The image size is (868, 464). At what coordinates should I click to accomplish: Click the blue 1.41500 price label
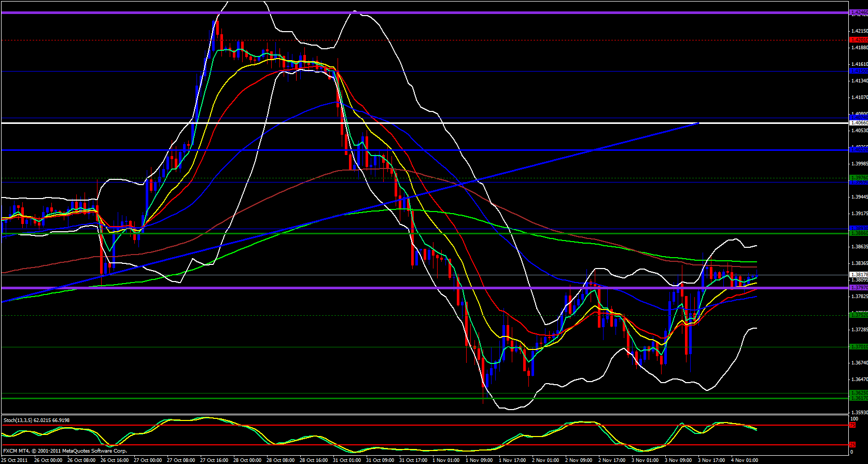(858, 71)
